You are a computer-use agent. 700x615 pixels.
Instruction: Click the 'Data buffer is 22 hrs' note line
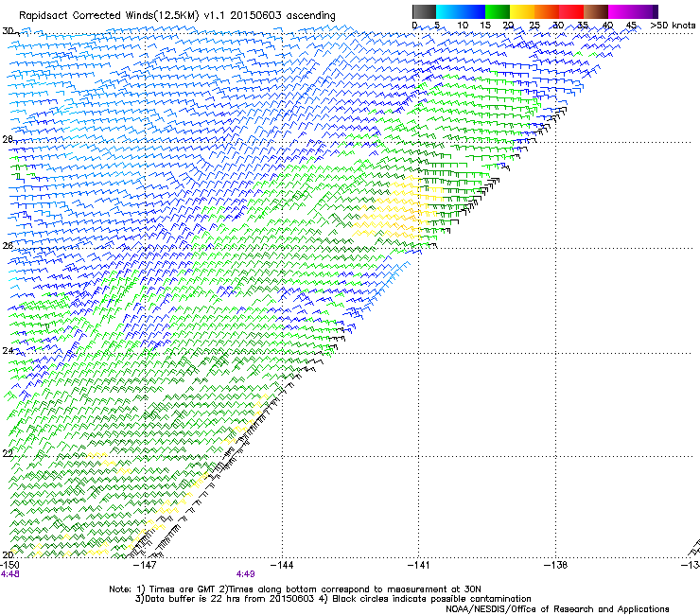tap(333, 599)
